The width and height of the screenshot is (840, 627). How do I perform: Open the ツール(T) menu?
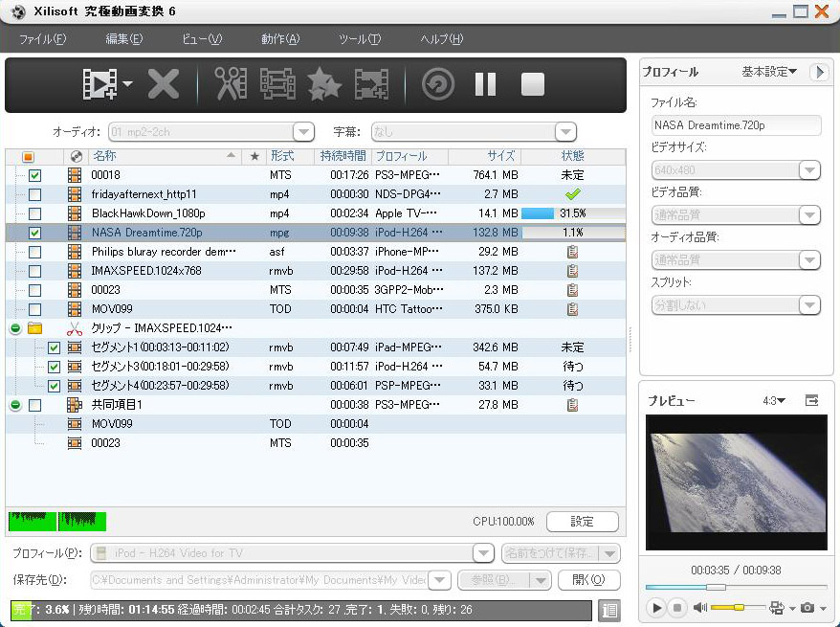pyautogui.click(x=360, y=39)
